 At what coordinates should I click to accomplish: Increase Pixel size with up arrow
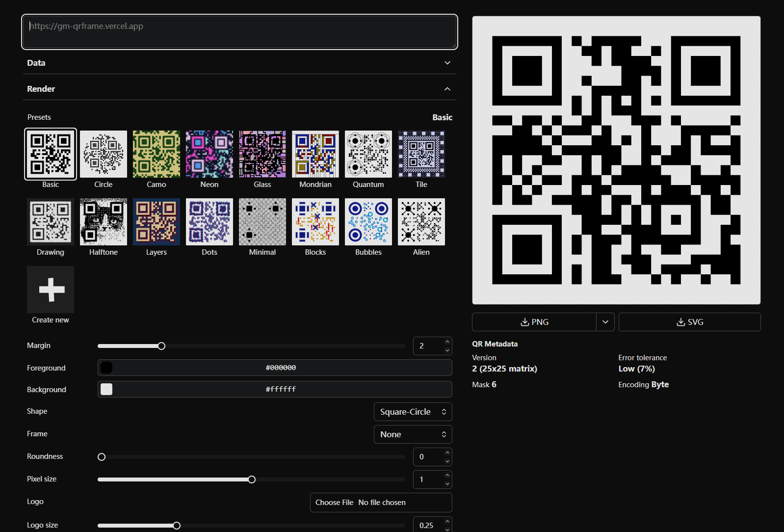pos(447,475)
